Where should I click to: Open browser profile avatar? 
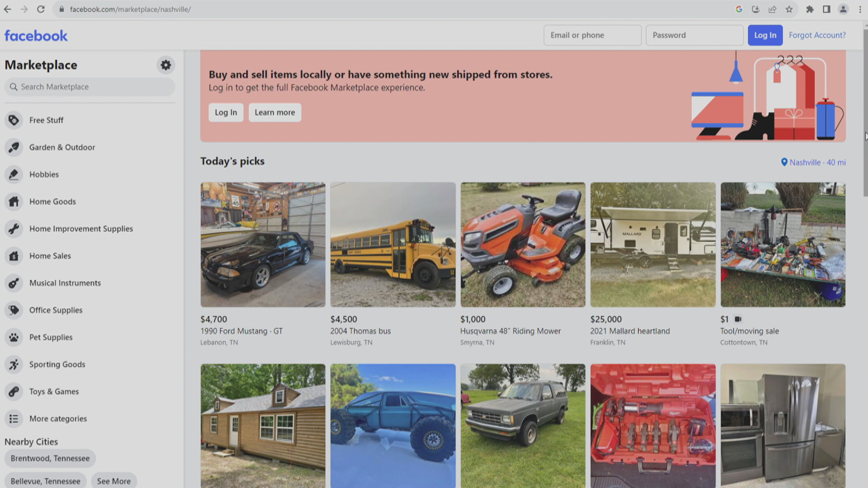tap(843, 9)
